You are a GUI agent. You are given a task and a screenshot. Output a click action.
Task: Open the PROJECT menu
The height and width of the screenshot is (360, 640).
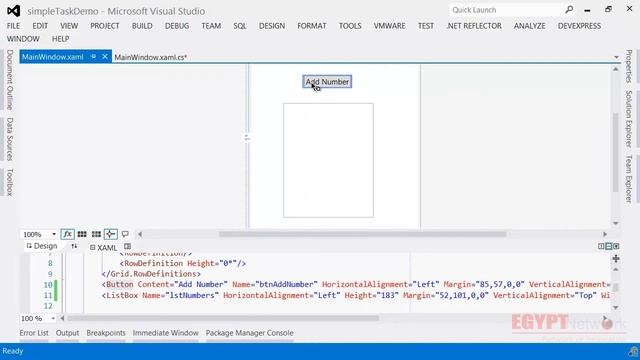pyautogui.click(x=105, y=26)
